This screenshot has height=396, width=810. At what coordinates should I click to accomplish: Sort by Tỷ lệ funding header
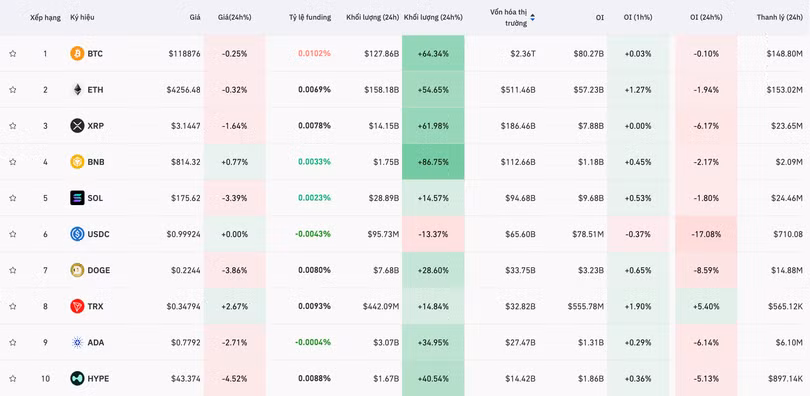pos(310,17)
